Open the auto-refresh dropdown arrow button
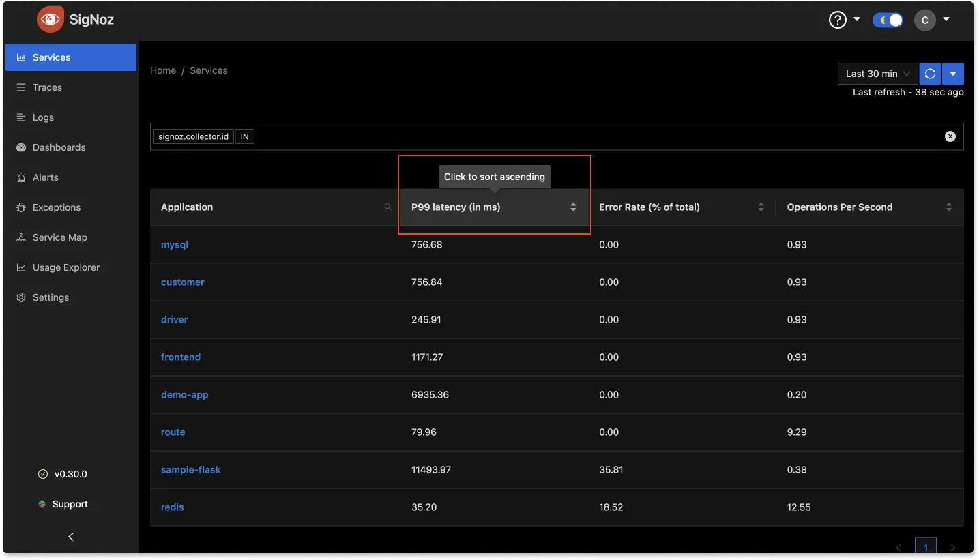 click(x=952, y=74)
